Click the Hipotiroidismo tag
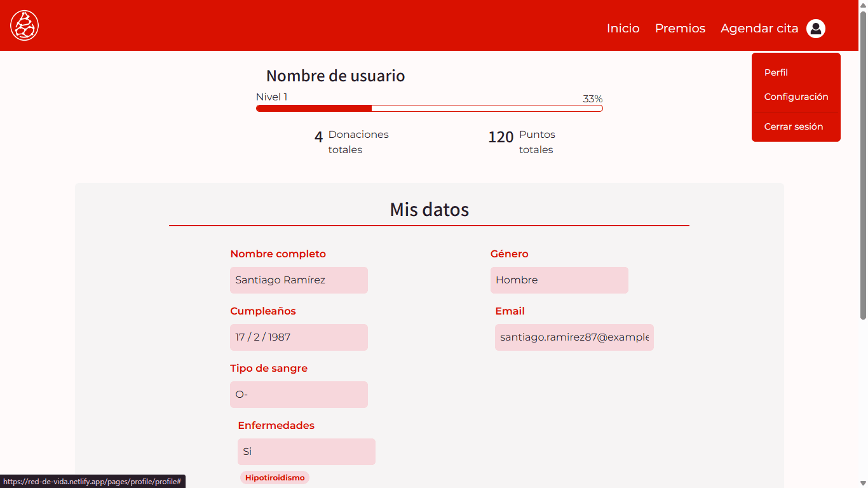 pos(275,478)
